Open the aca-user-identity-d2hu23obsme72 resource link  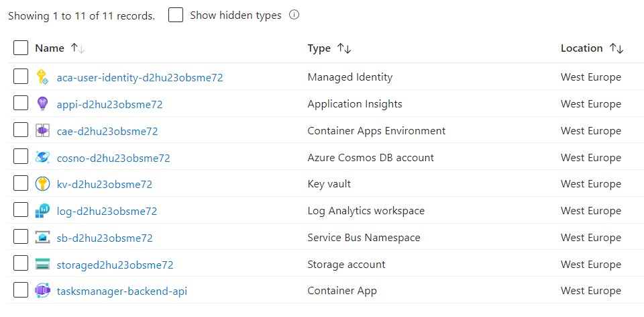coord(140,77)
